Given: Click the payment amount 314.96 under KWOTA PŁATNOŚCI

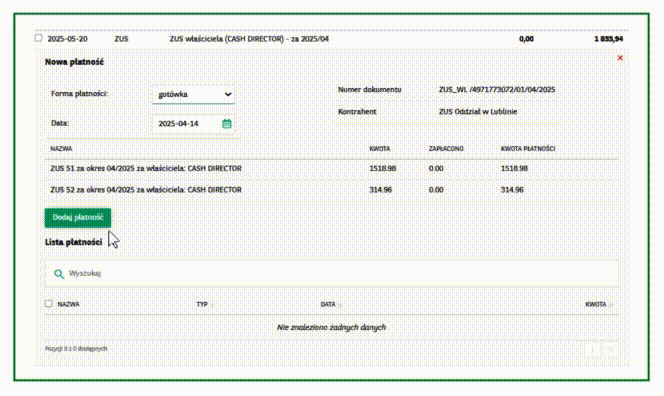Looking at the screenshot, I should point(512,189).
